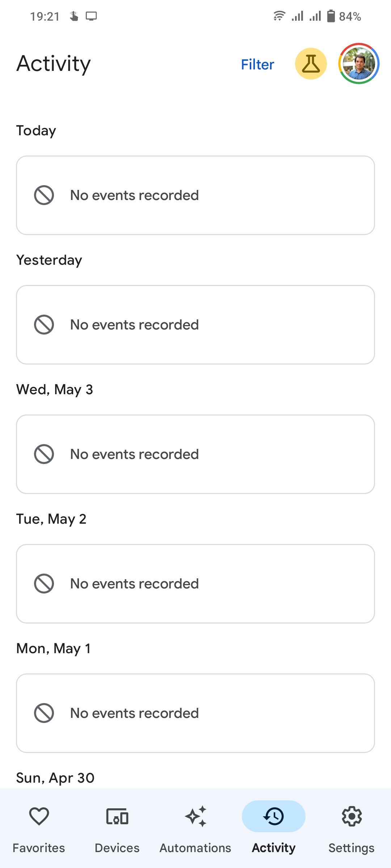
Task: Tap the blocked icon under Tue, May 2
Action: point(44,584)
